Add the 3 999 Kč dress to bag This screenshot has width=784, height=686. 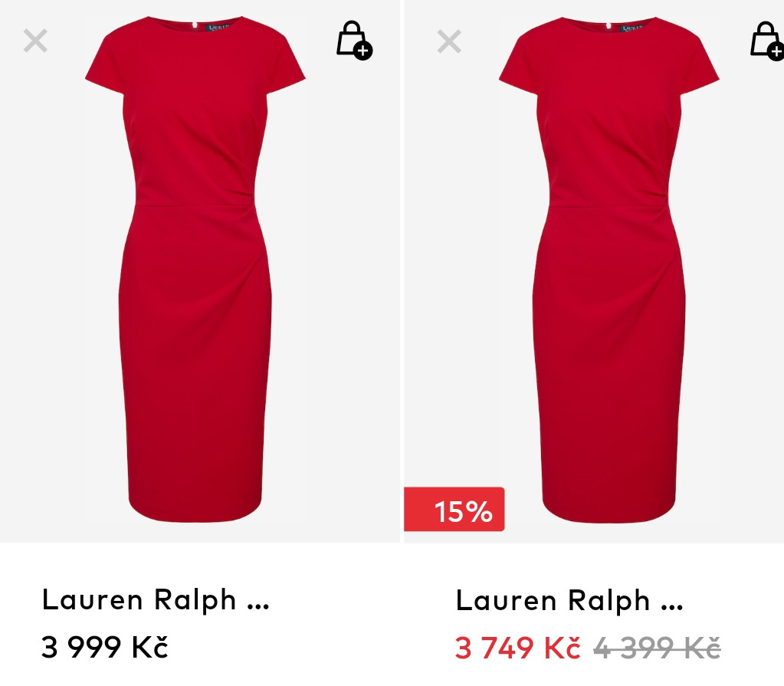354,41
